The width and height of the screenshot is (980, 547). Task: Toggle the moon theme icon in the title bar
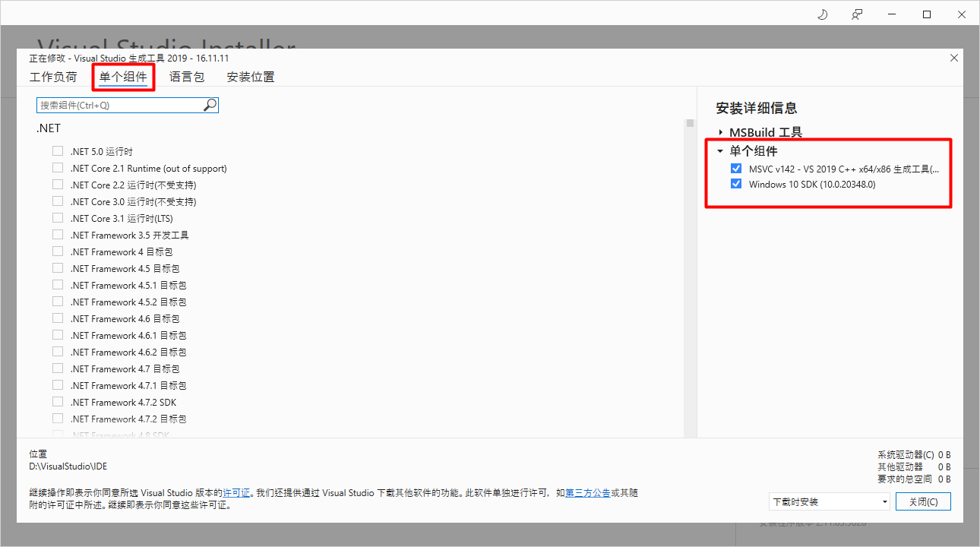[x=822, y=14]
